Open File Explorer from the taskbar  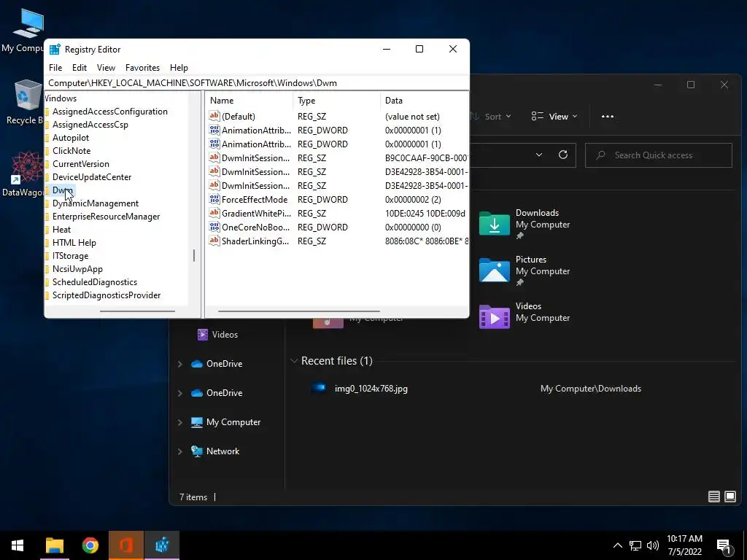click(54, 545)
